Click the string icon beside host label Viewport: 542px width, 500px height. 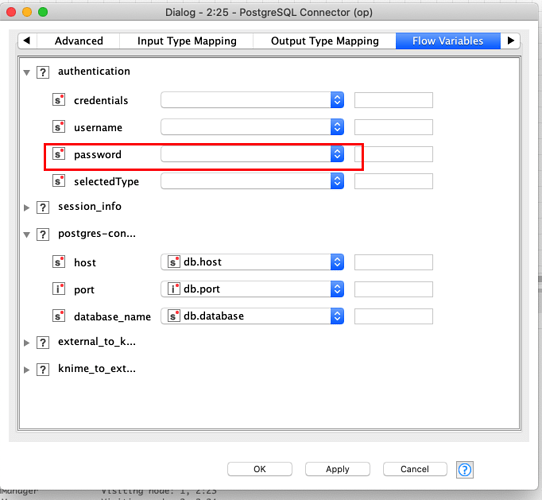pos(58,262)
